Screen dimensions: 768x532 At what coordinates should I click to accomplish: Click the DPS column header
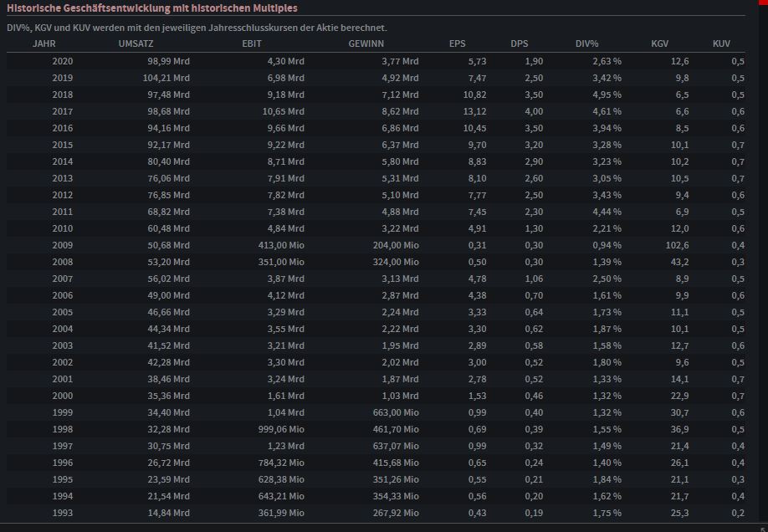click(x=520, y=43)
